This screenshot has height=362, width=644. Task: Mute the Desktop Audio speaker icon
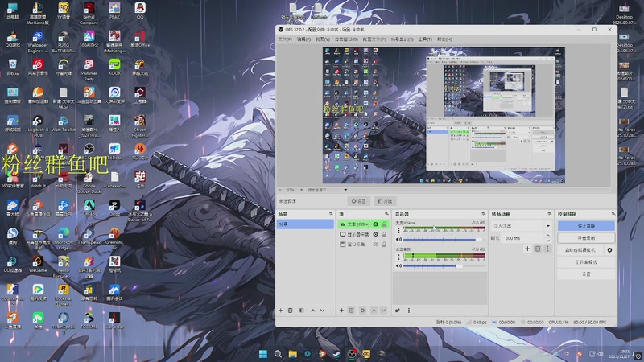point(398,266)
